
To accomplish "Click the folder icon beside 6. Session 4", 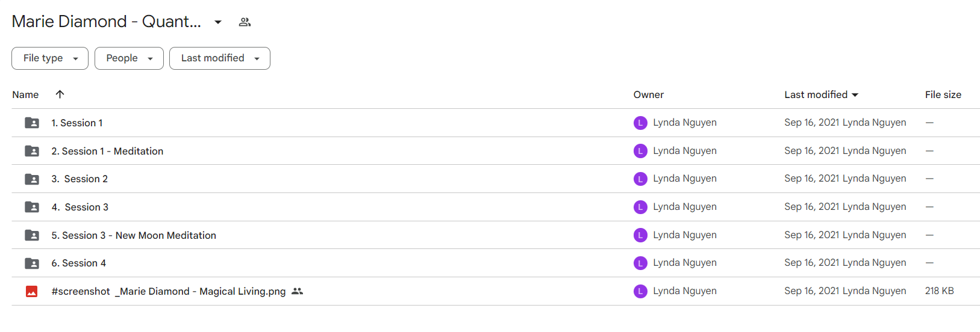I will pos(32,263).
